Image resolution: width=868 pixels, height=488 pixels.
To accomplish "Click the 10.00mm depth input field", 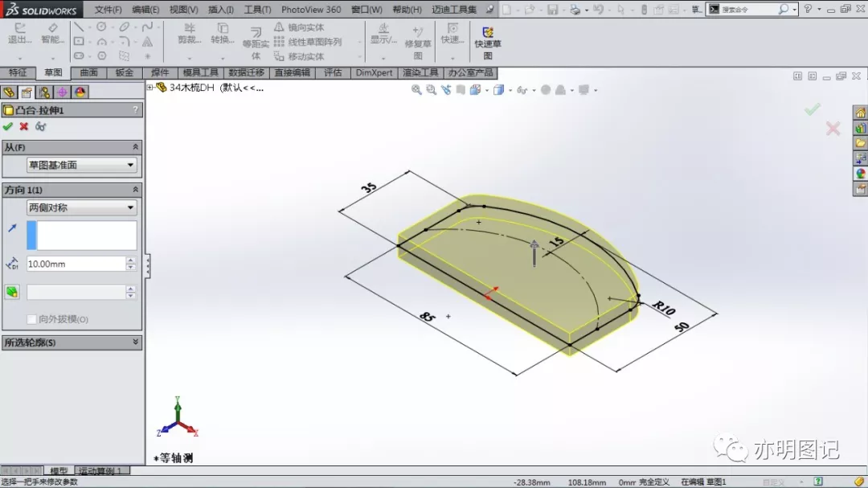I will point(76,264).
